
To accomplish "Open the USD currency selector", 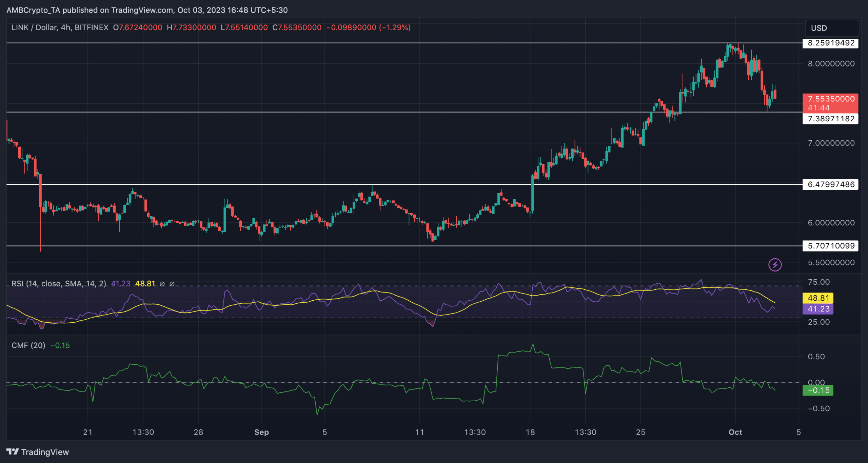I will coord(832,28).
